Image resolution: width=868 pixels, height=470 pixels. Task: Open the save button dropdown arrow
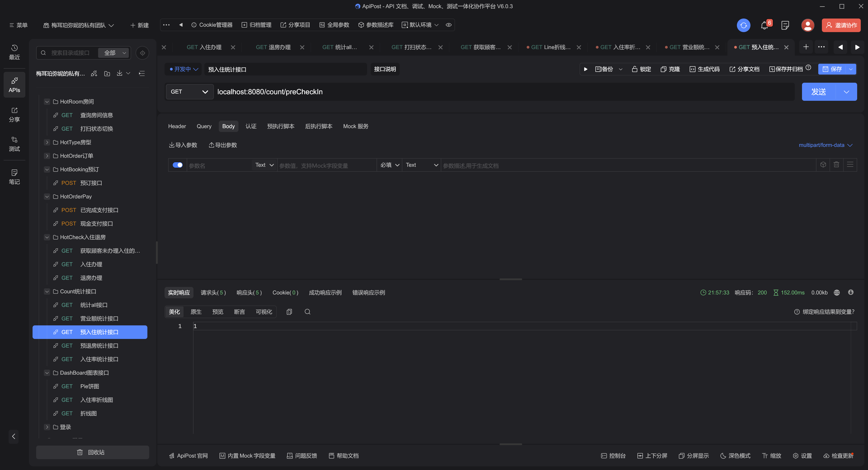[851, 69]
